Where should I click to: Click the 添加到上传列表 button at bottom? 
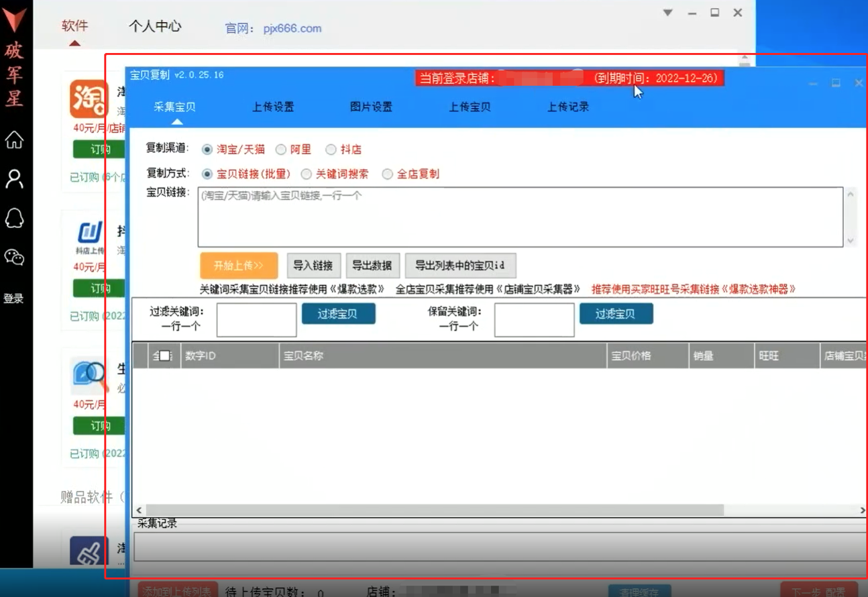178,591
